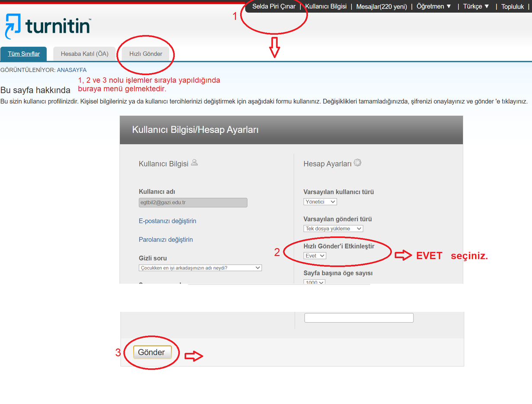This screenshot has height=404, width=532.
Task: Expand the Türkçe language dropdown
Action: 476,6
